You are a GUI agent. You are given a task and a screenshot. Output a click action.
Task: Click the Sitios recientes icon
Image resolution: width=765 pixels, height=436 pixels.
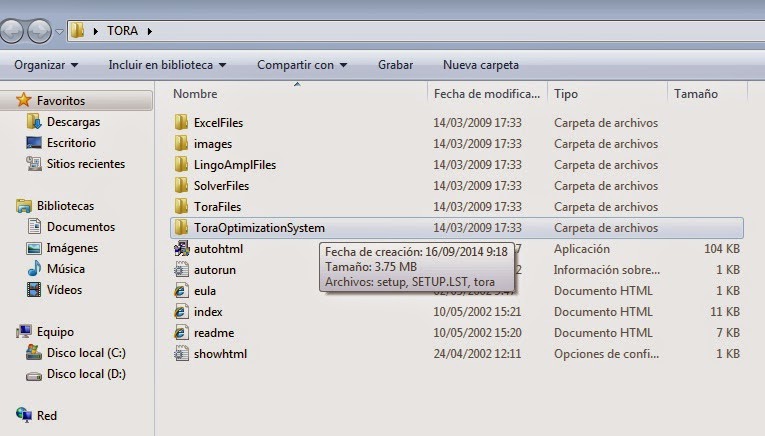[34, 163]
